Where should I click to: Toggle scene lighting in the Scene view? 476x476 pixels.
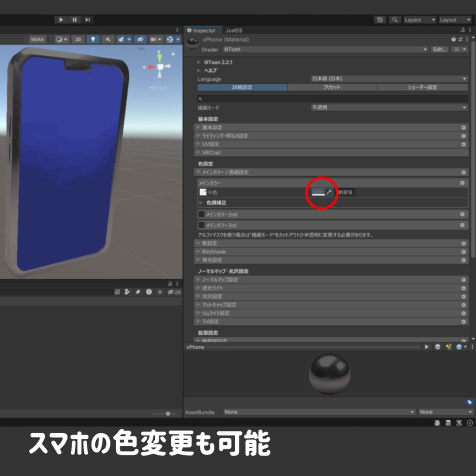(93, 39)
